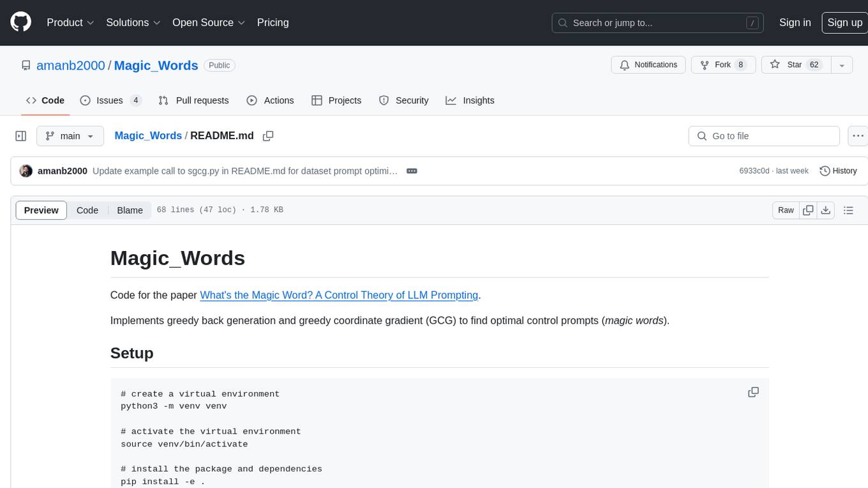Click the '68 lines (47 loc) · 1.78 KB' text
Image resolution: width=868 pixels, height=488 pixels.
220,210
